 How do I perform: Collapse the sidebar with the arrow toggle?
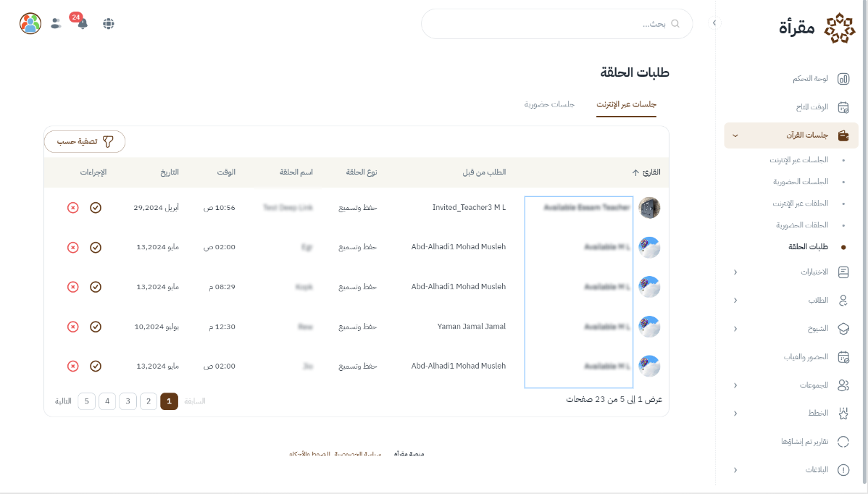click(x=714, y=23)
